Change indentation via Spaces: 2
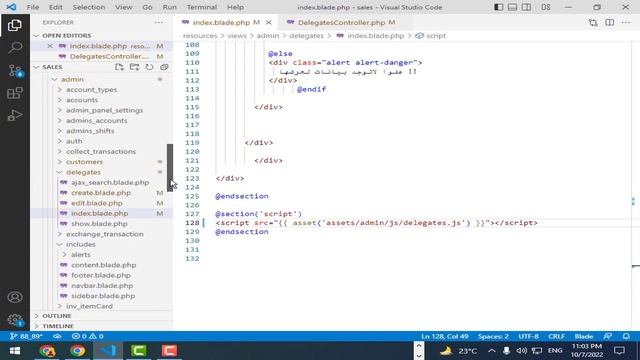640x360 pixels. (493, 336)
